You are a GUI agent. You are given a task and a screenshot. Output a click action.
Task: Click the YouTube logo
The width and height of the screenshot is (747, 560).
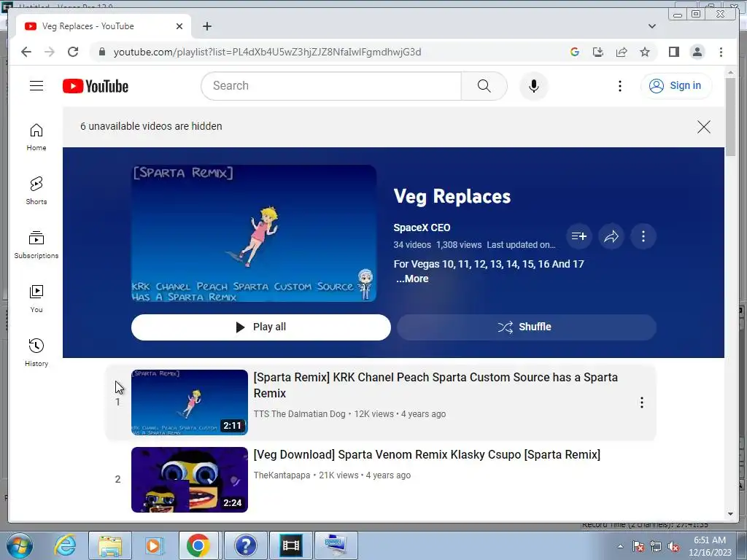96,86
